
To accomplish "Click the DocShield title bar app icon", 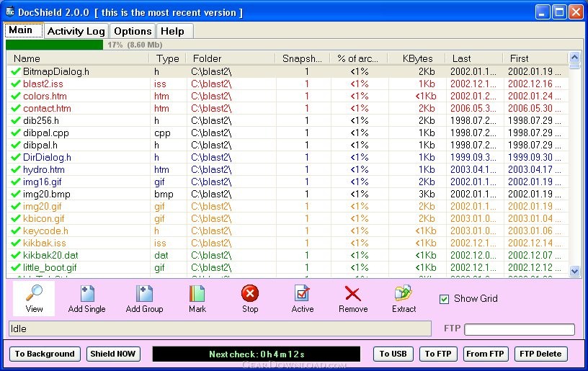I will point(10,12).
